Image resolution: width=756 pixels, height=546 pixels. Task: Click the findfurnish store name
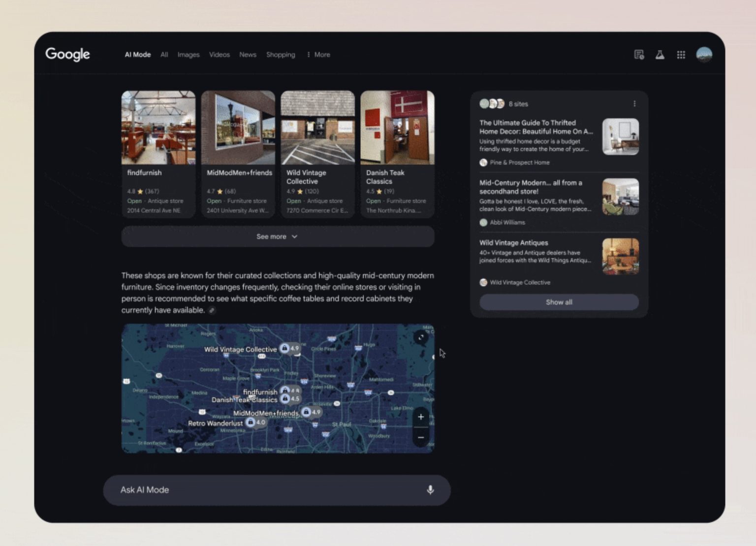click(144, 173)
